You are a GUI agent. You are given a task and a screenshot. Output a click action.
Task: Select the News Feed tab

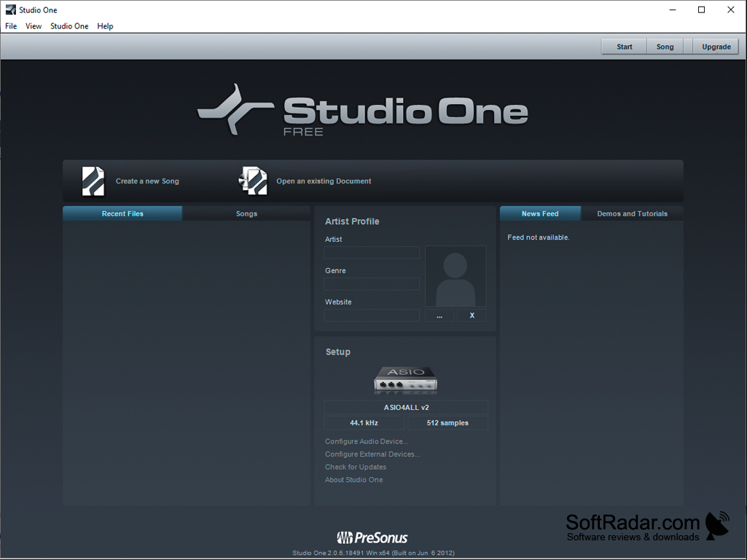coord(540,214)
